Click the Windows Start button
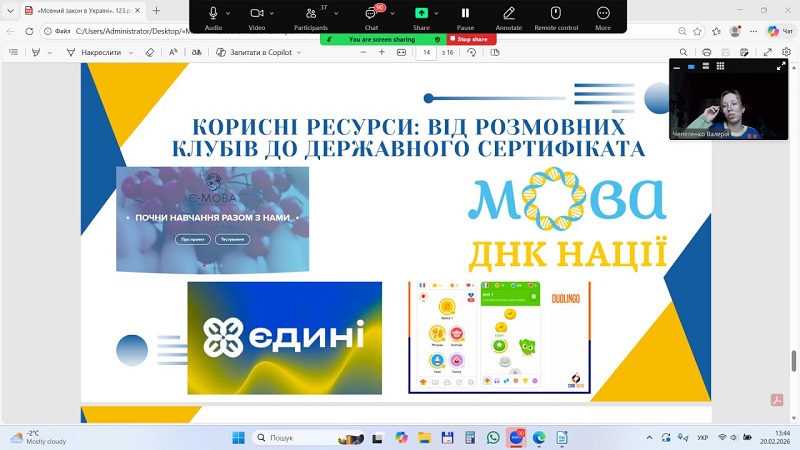Screen dimensions: 800x450 point(238,437)
